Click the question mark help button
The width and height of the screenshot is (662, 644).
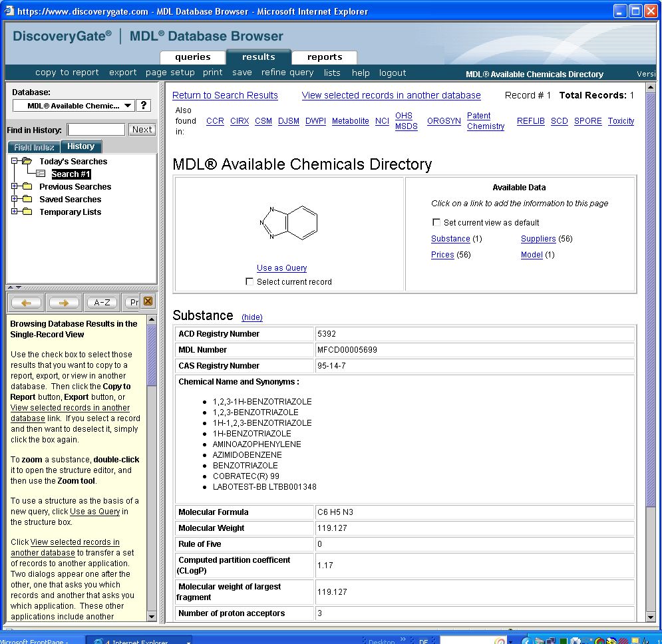click(143, 106)
